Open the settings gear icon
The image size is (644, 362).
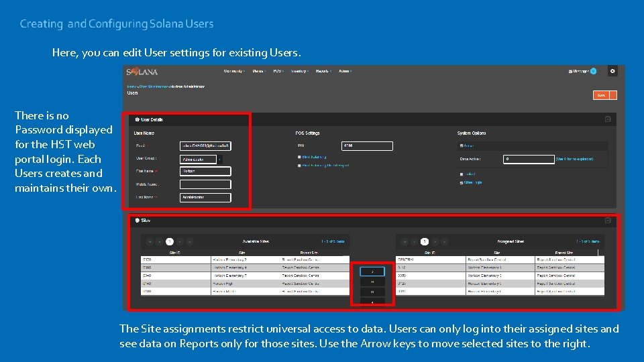[612, 71]
